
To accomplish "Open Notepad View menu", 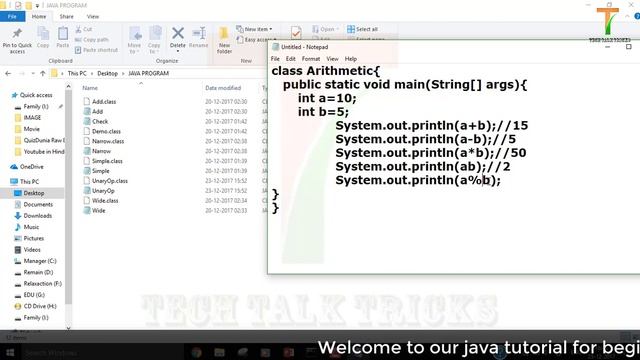I will (x=332, y=59).
